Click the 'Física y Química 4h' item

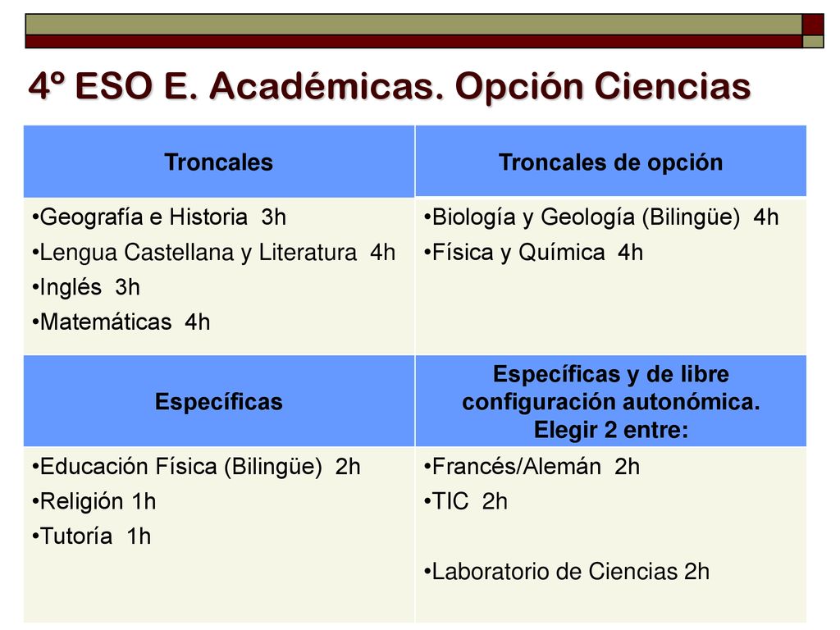pos(533,253)
